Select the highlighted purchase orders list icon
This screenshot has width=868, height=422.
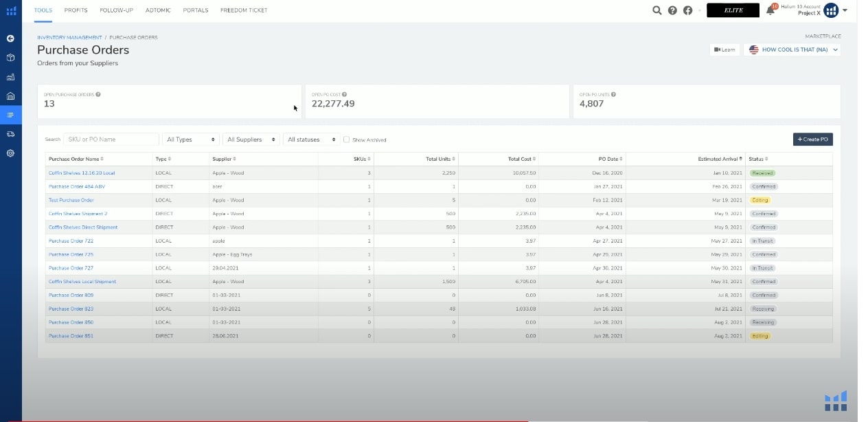point(10,115)
